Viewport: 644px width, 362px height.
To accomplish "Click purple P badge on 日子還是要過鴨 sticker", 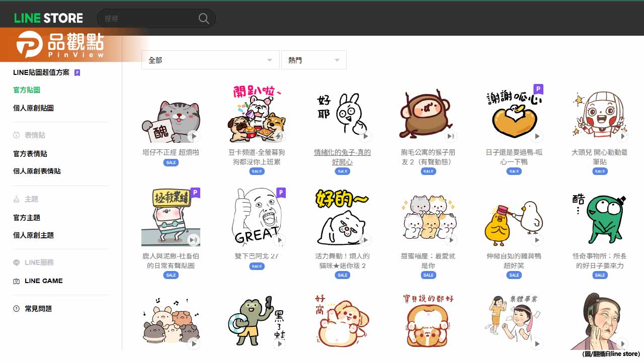I will [x=538, y=89].
